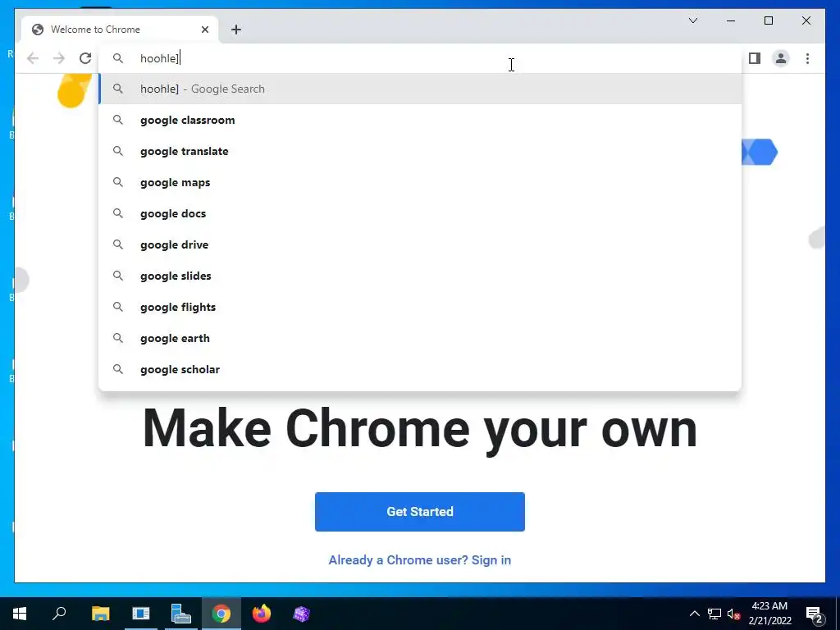840x630 pixels.
Task: Close the Welcome to Chrome tab
Action: (x=204, y=30)
